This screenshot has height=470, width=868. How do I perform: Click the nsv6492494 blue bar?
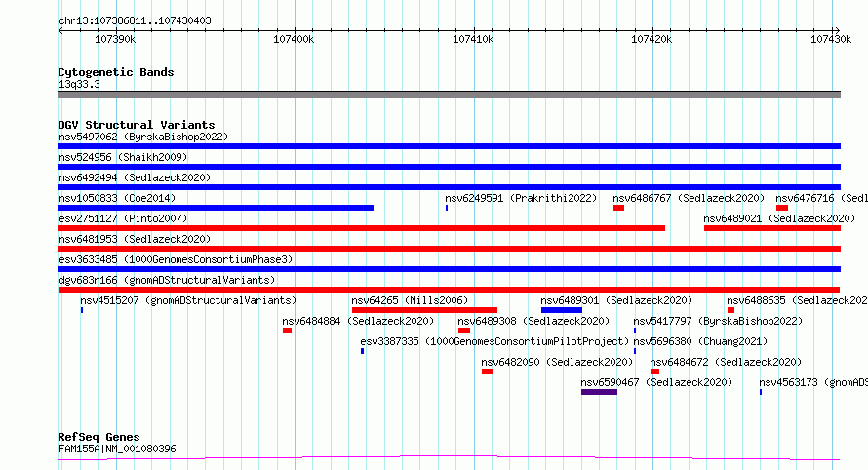449,187
